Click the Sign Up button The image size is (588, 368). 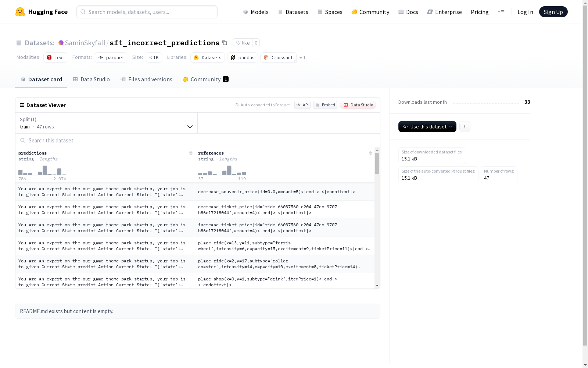click(x=553, y=12)
